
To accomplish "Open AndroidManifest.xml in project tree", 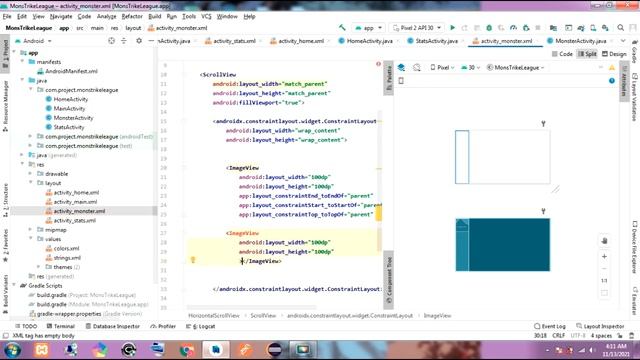I will (68, 71).
